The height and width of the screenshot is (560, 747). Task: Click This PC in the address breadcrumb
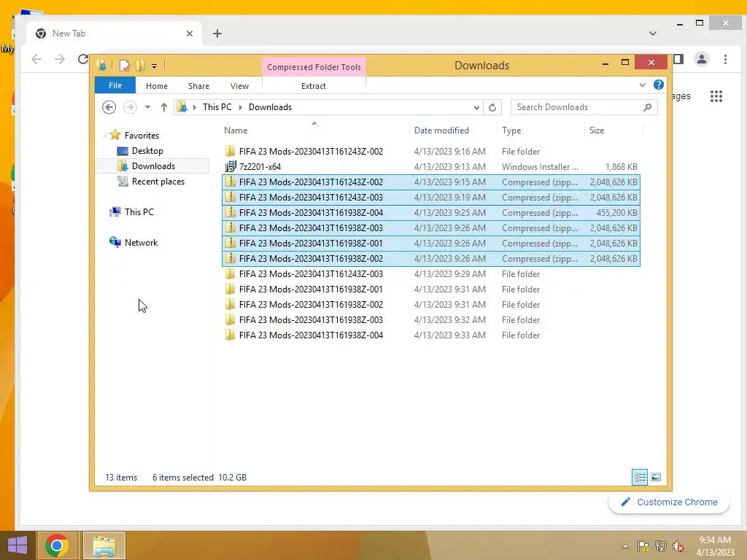(217, 107)
